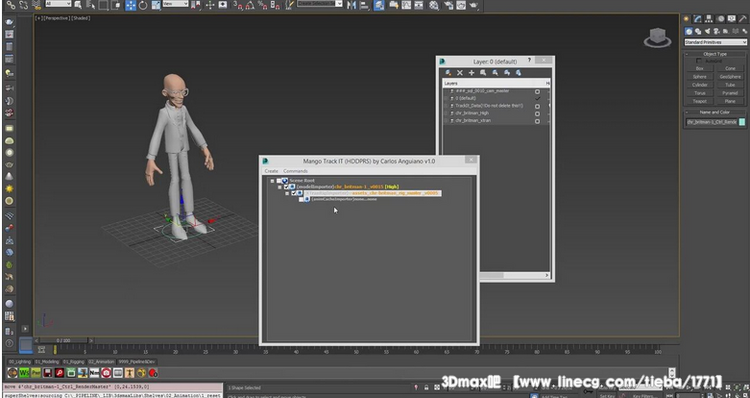Switch to 00_Lighting shelf tab
Screen dimensions: 750x398
(x=20, y=362)
